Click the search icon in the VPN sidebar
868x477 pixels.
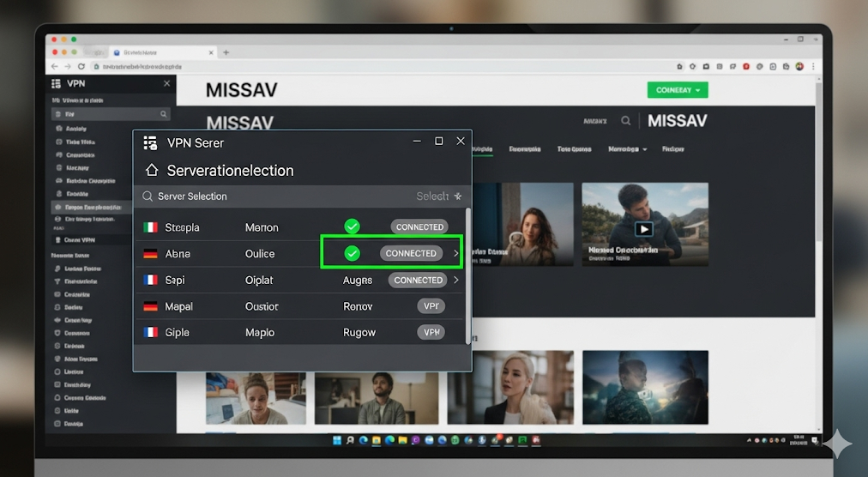pyautogui.click(x=163, y=114)
